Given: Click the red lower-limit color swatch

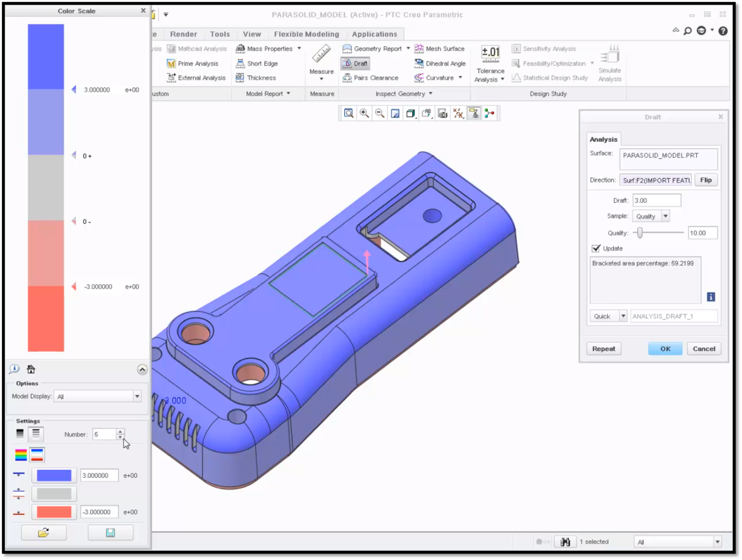Looking at the screenshot, I should point(54,512).
